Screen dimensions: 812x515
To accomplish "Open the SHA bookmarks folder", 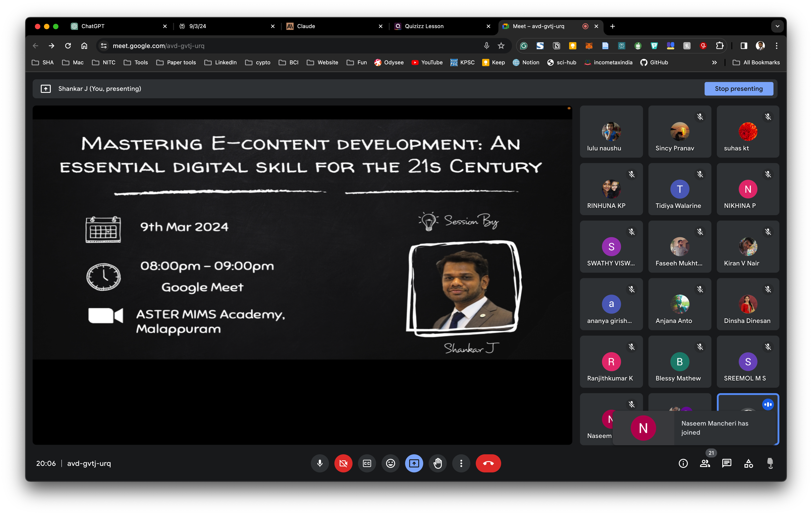I will (43, 62).
